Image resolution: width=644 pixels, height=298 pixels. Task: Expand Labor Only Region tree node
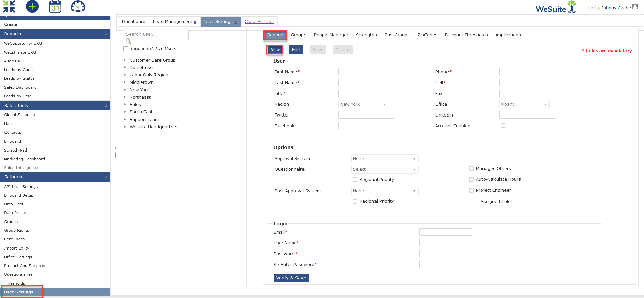click(125, 75)
